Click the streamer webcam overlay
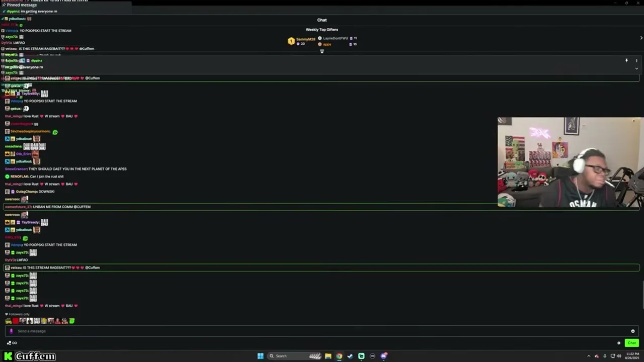 point(571,162)
